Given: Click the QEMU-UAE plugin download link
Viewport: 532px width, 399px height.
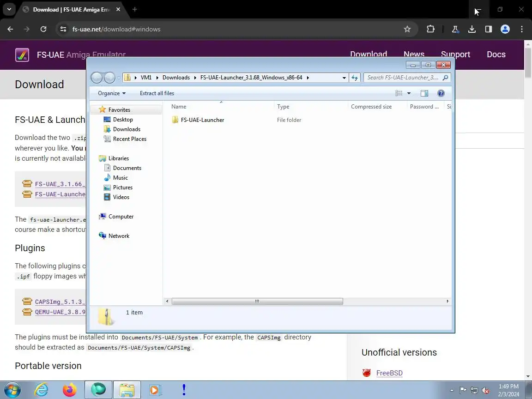Looking at the screenshot, I should point(60,312).
